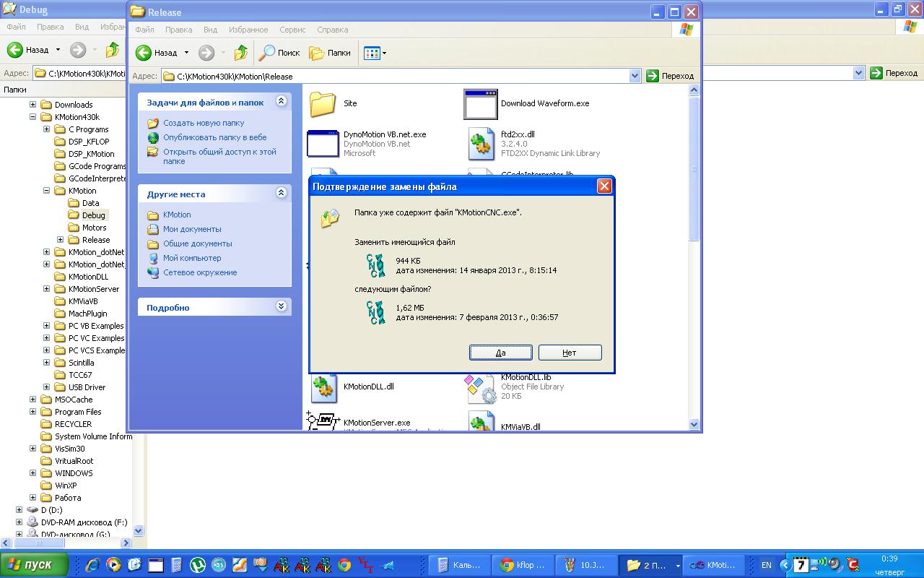924x578 pixels.
Task: Launch Google Chrome from quick launch
Action: [x=344, y=565]
